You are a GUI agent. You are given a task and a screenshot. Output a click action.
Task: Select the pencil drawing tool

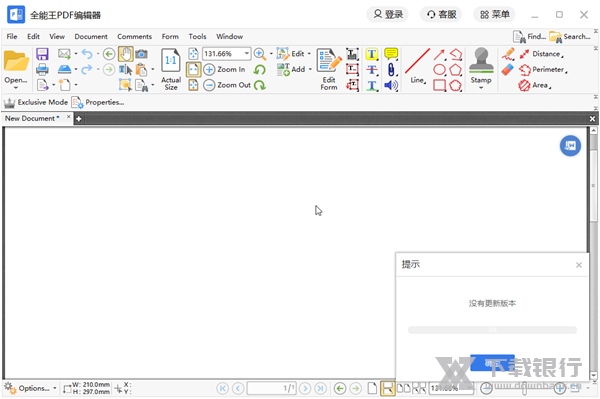pos(508,54)
